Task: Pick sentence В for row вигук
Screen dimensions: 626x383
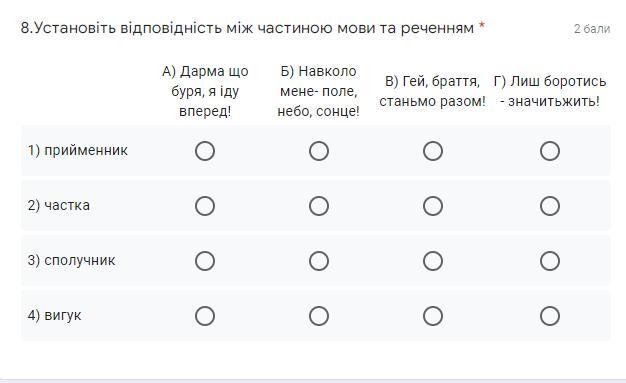Action: coord(433,316)
